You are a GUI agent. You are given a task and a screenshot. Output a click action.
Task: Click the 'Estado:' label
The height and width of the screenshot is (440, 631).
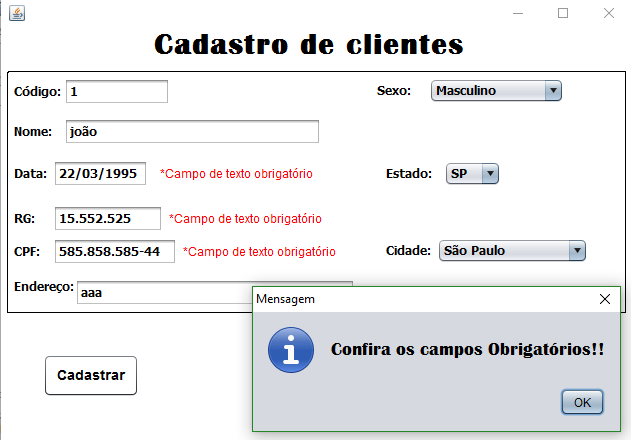coord(409,174)
